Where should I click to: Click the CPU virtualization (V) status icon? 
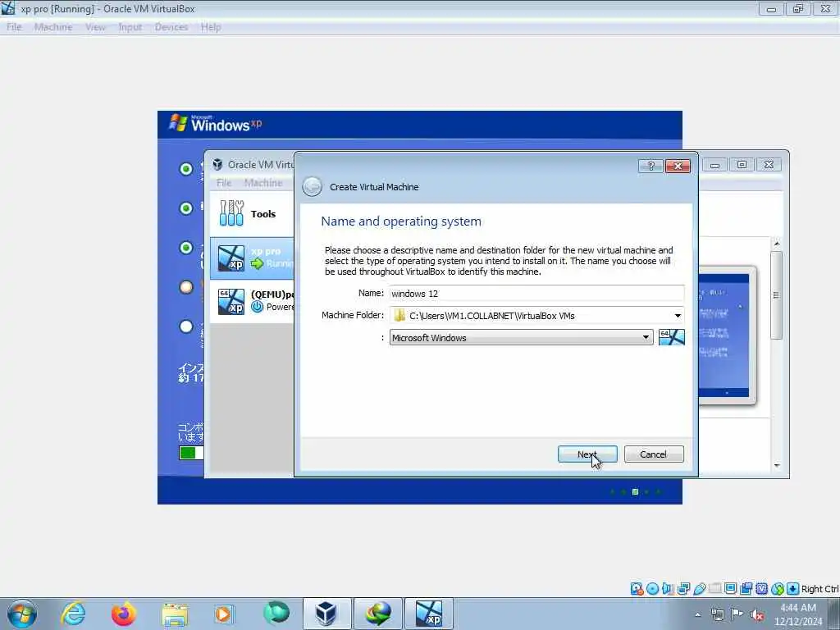coord(762,589)
